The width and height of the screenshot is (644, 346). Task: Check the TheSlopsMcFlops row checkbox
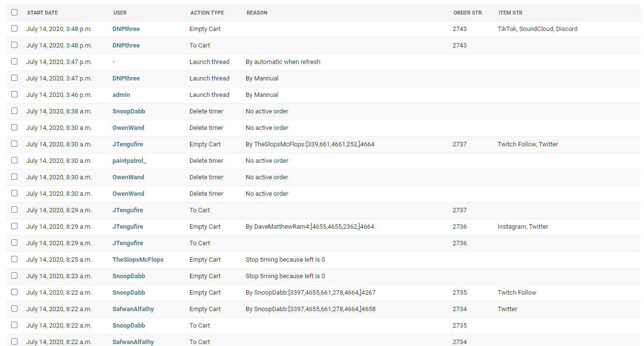click(x=14, y=259)
